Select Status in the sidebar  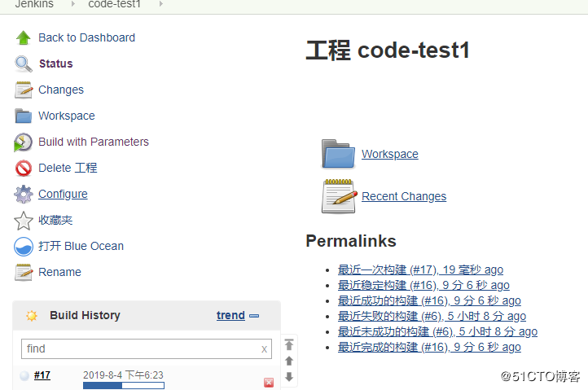tap(56, 64)
